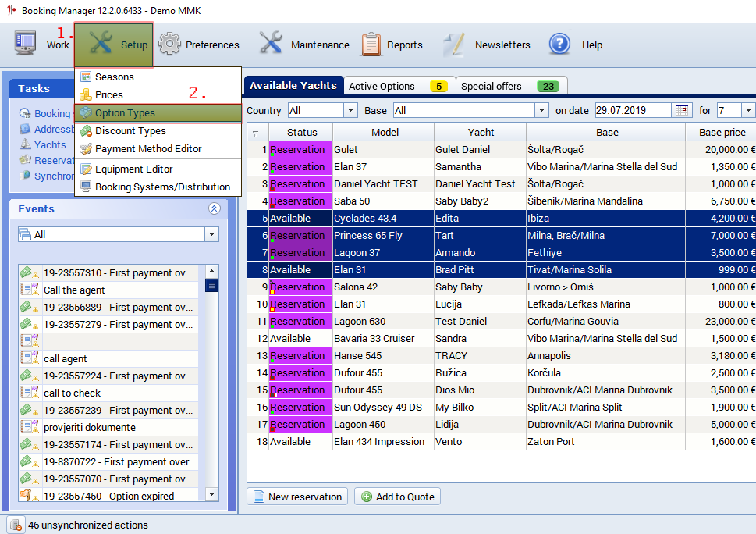Click the Setup wrench icon

[101, 42]
